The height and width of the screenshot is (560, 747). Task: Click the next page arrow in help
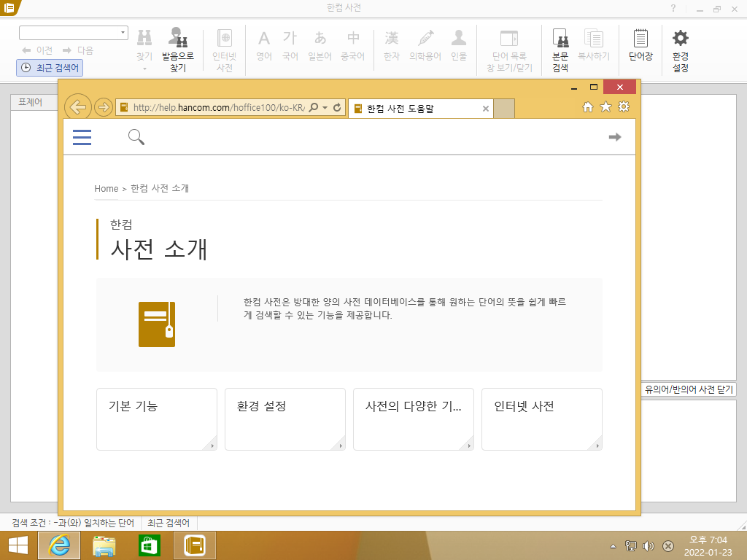coord(615,137)
